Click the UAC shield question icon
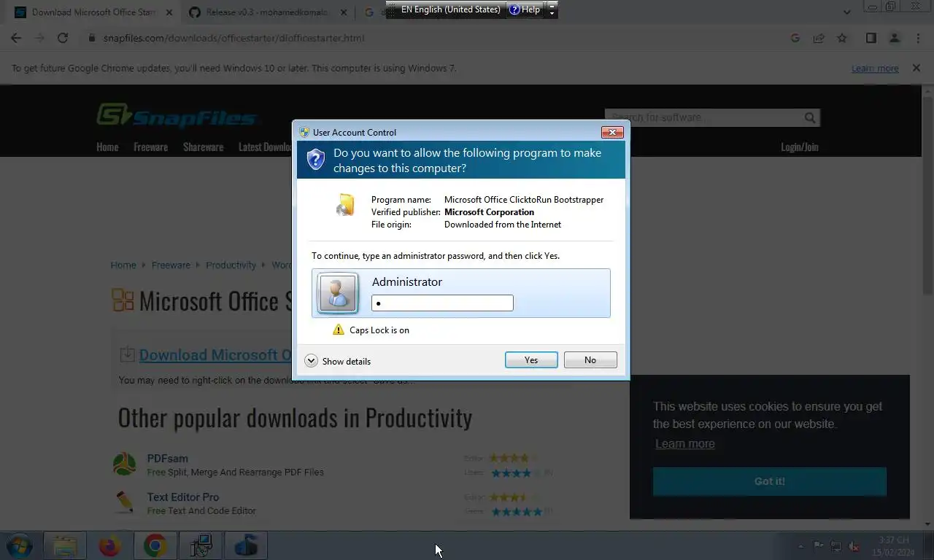 (315, 159)
